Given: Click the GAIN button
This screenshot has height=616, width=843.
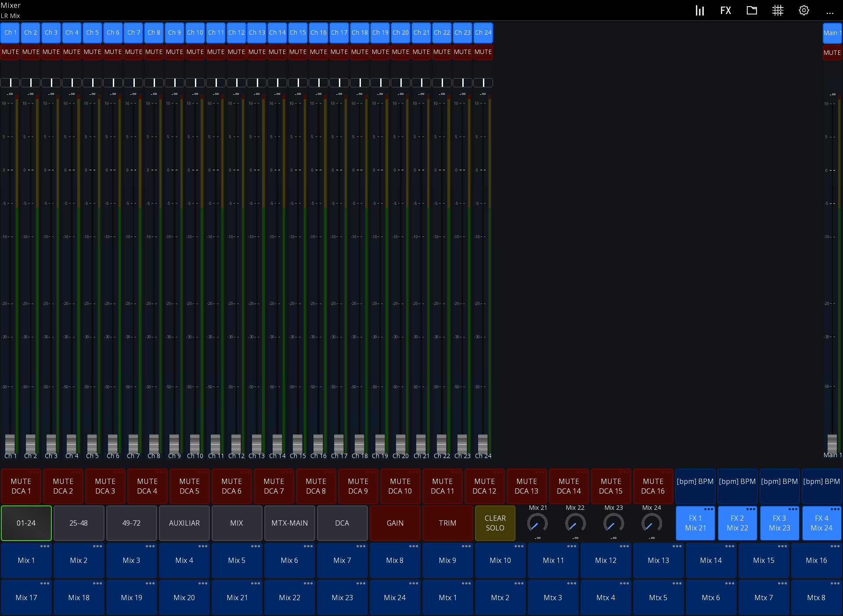Looking at the screenshot, I should click(395, 523).
